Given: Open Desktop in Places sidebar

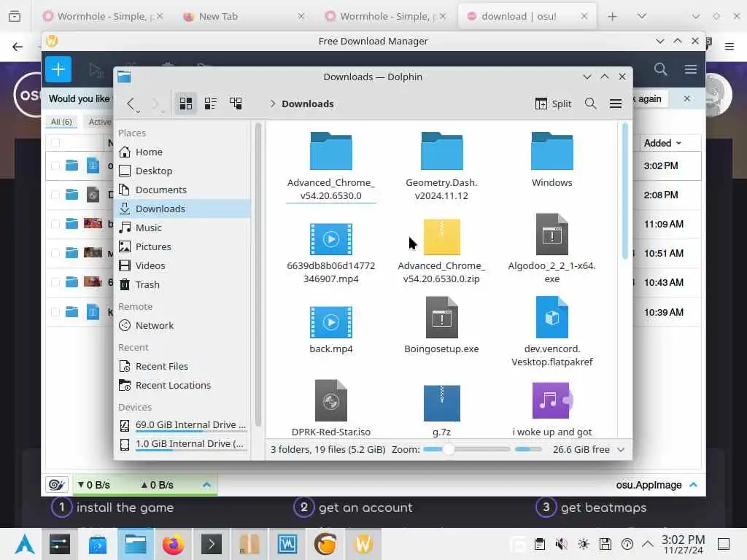Looking at the screenshot, I should [183, 171].
